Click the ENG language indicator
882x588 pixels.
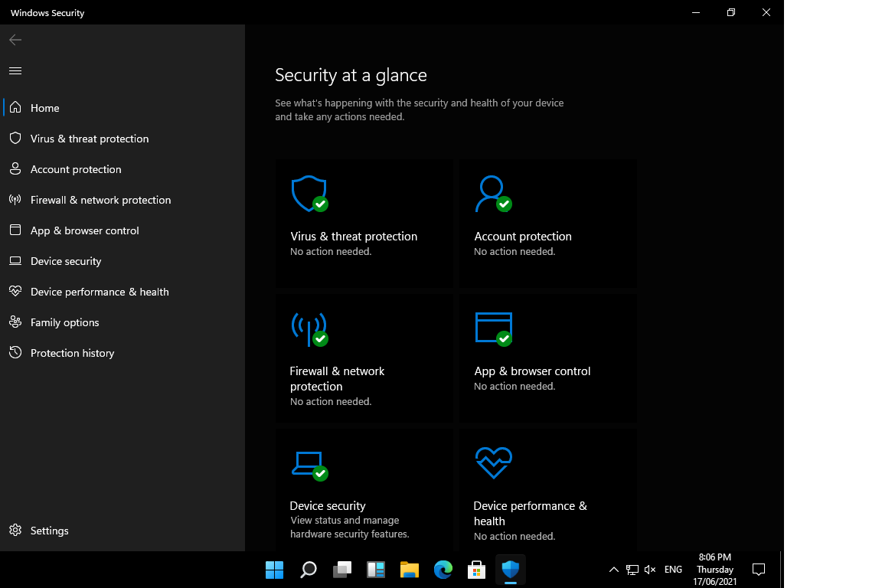click(x=673, y=570)
